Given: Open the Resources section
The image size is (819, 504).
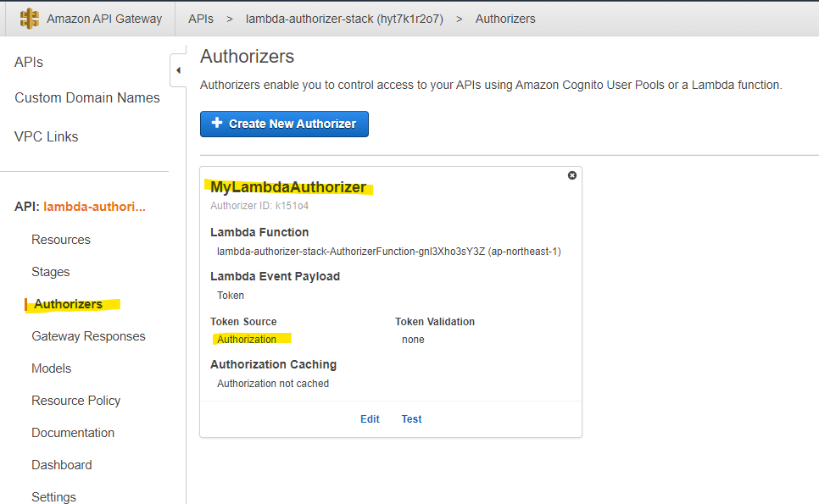Looking at the screenshot, I should pyautogui.click(x=60, y=239).
